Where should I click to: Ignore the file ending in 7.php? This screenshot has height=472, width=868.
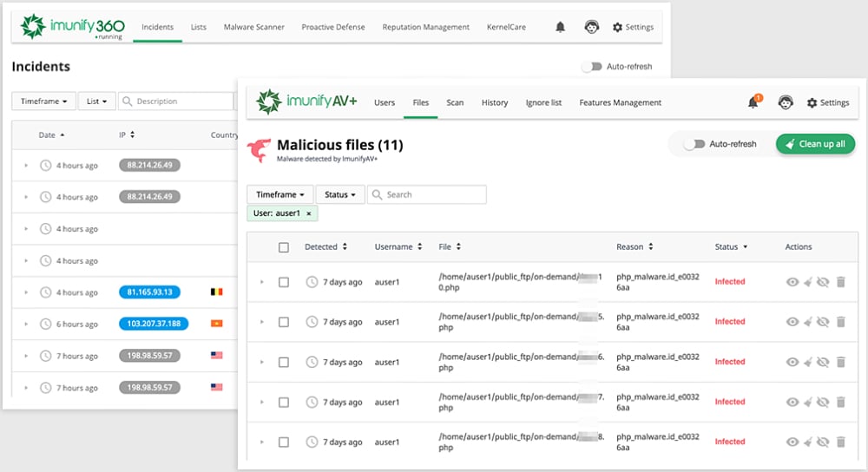point(823,402)
